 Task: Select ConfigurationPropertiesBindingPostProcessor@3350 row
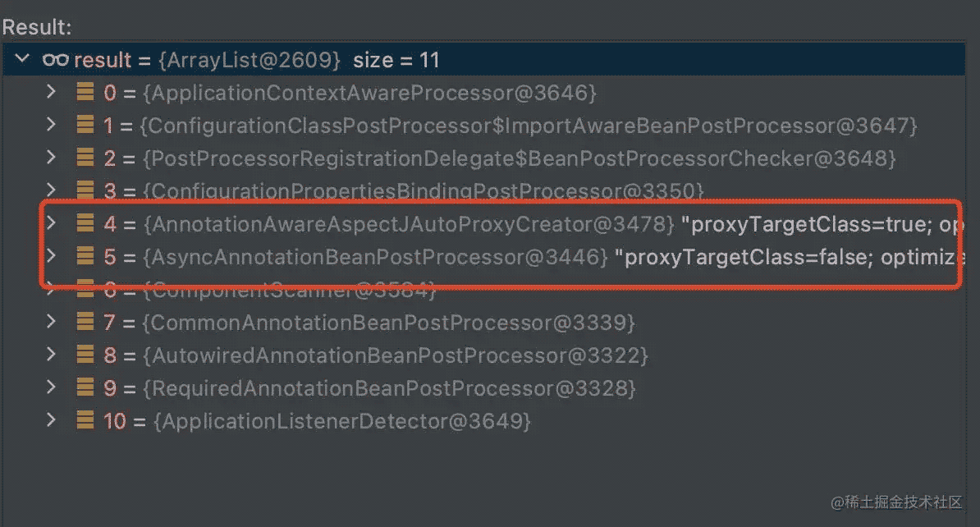click(x=483, y=190)
